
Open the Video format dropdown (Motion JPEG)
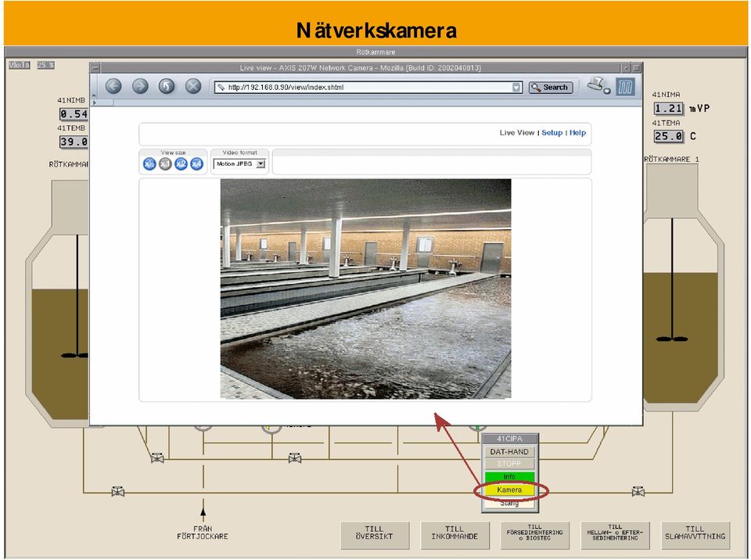coord(240,163)
